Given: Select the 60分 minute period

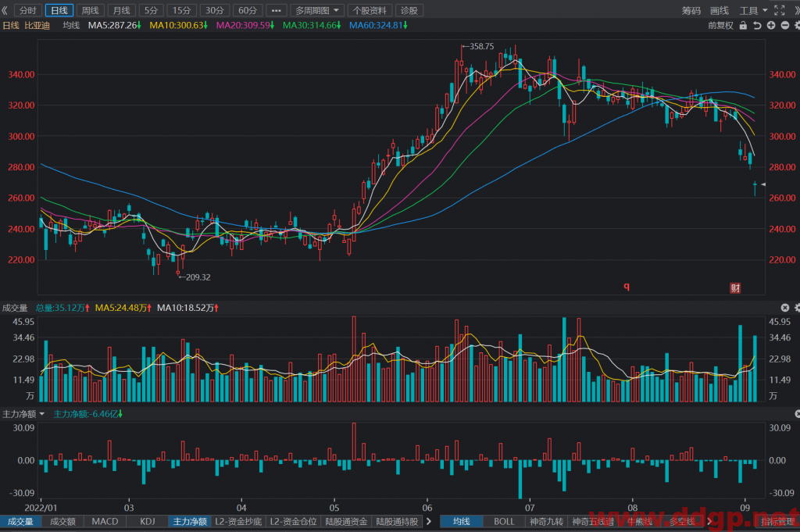Looking at the screenshot, I should pos(248,10).
